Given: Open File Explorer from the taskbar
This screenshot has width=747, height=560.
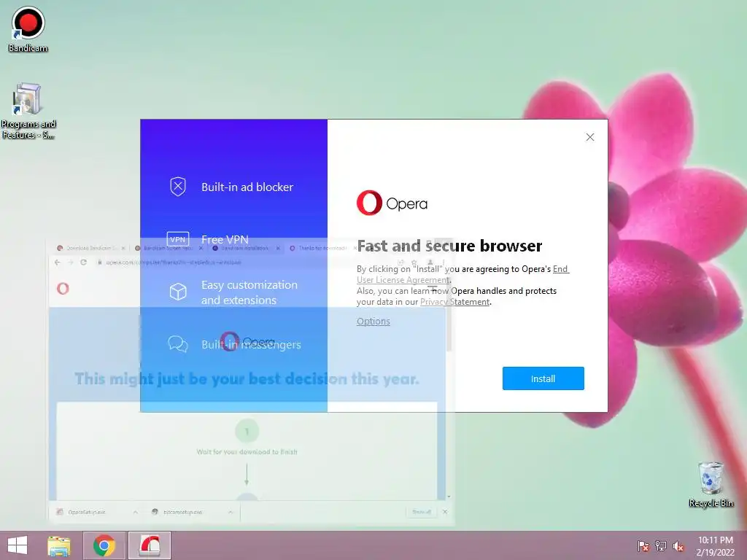Looking at the screenshot, I should tap(58, 545).
